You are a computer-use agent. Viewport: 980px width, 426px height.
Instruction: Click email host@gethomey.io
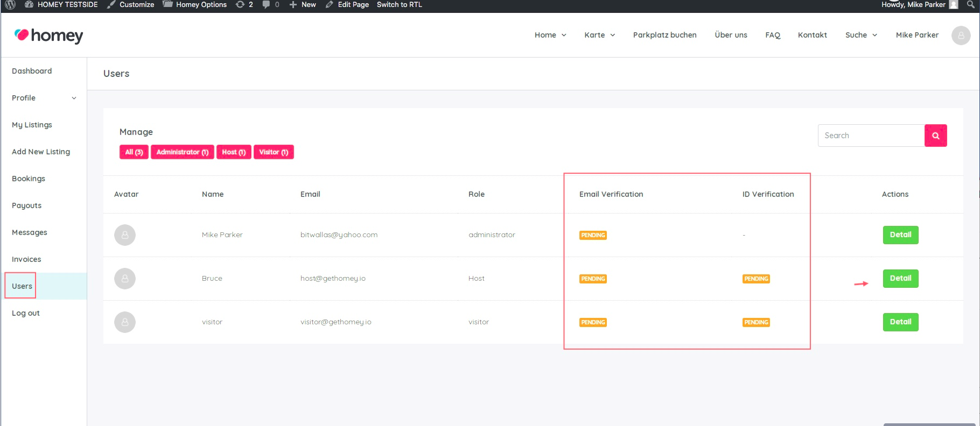click(x=333, y=279)
